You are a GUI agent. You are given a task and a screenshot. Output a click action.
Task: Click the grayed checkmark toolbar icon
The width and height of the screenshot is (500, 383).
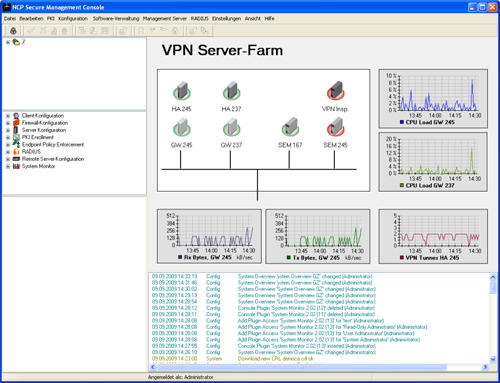31,31
